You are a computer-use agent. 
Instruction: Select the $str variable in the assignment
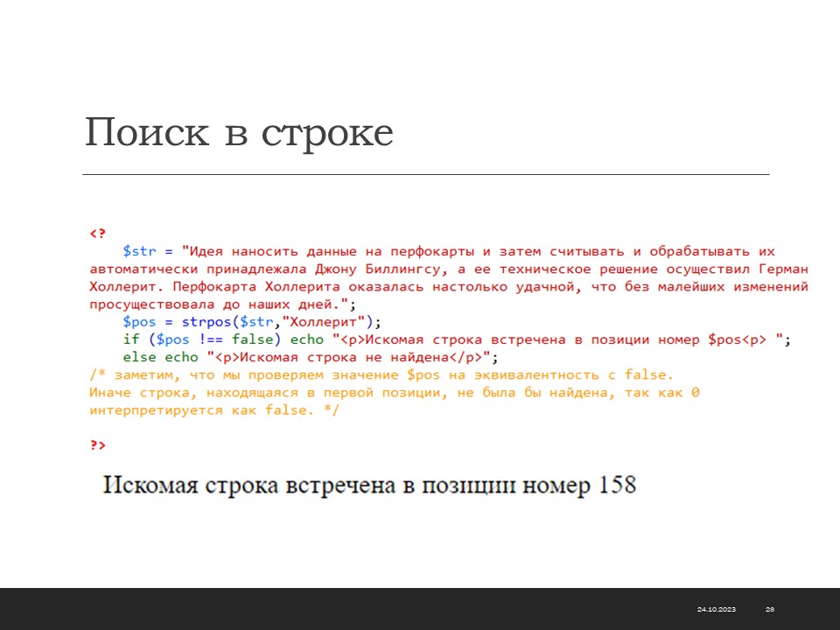click(x=139, y=251)
